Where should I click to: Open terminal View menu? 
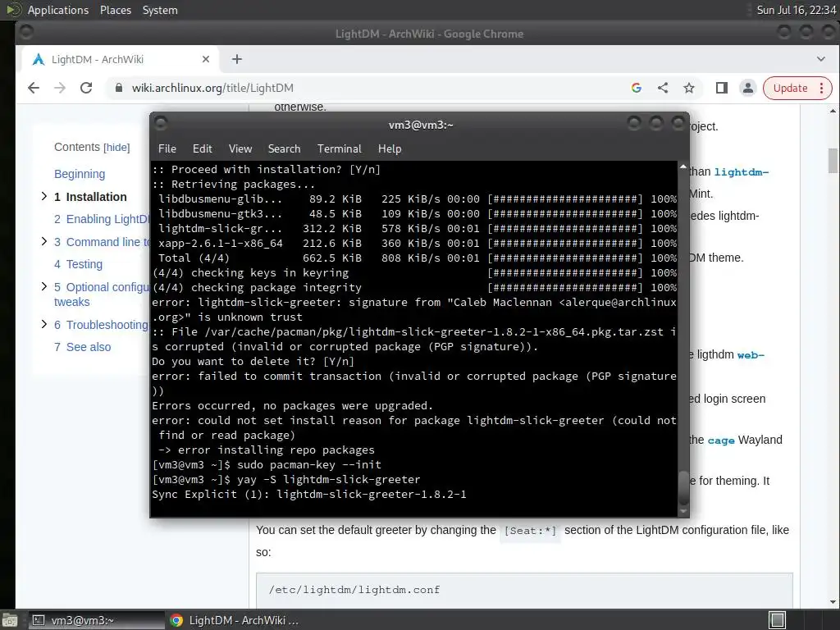tap(240, 149)
